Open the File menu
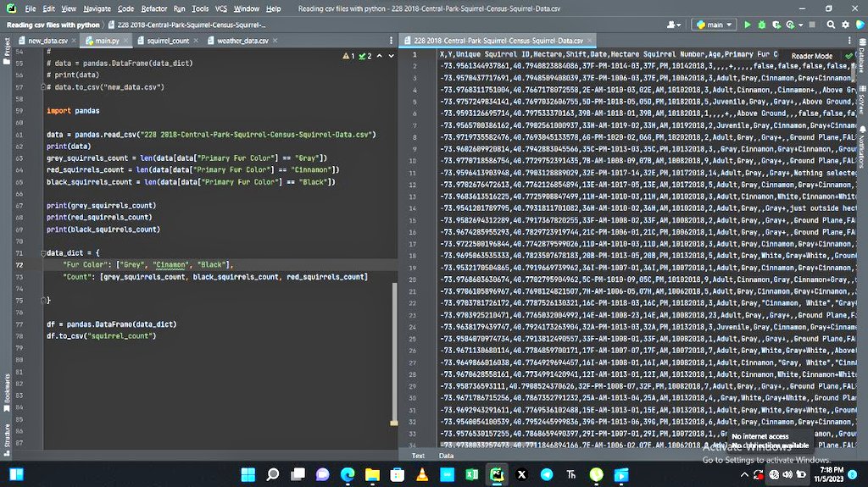This screenshot has width=868, height=487. point(31,8)
